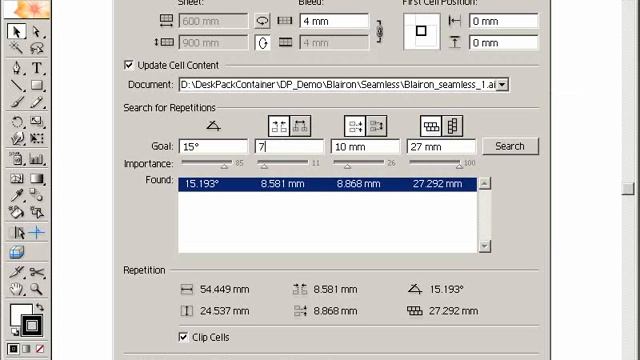This screenshot has height=360, width=640.
Task: Pick the Column Graph tool
Action: [x=36, y=159]
